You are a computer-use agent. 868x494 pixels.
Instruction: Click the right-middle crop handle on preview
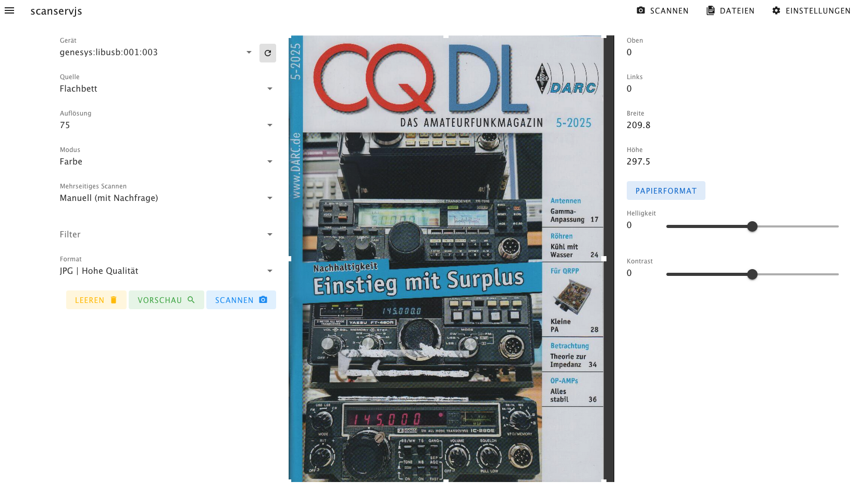pyautogui.click(x=604, y=258)
